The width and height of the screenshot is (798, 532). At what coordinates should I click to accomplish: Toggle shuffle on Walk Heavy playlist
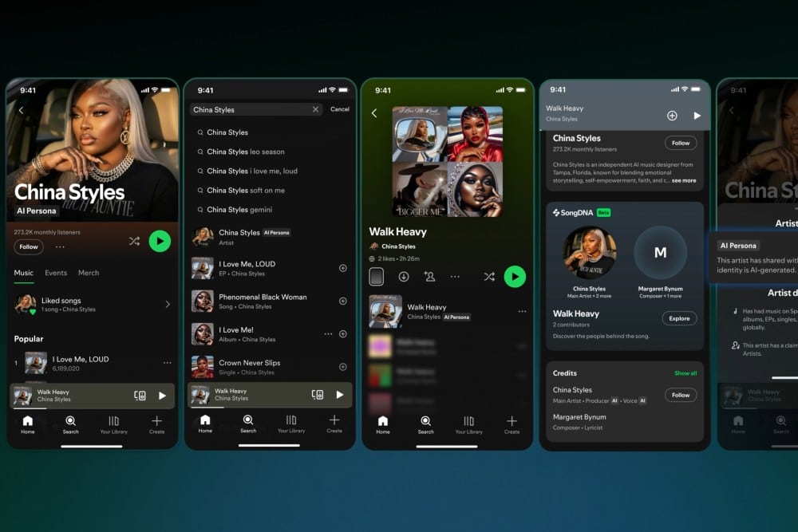click(489, 277)
